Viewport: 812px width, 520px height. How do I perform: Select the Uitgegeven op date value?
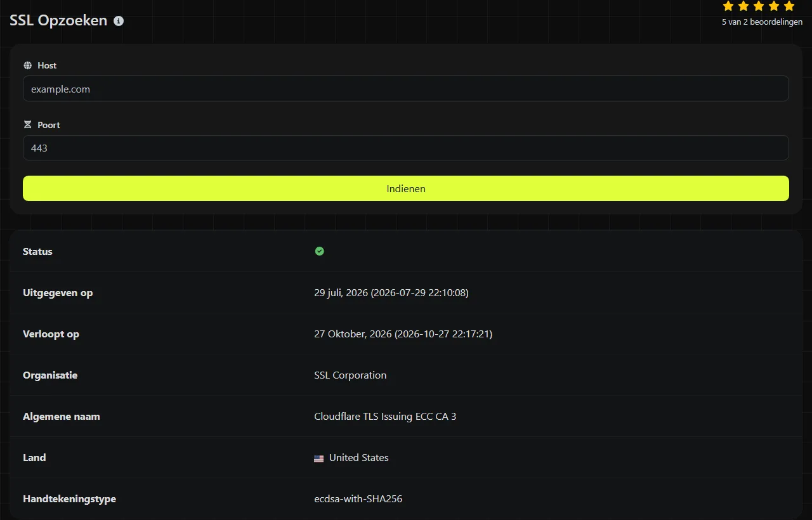[391, 293]
